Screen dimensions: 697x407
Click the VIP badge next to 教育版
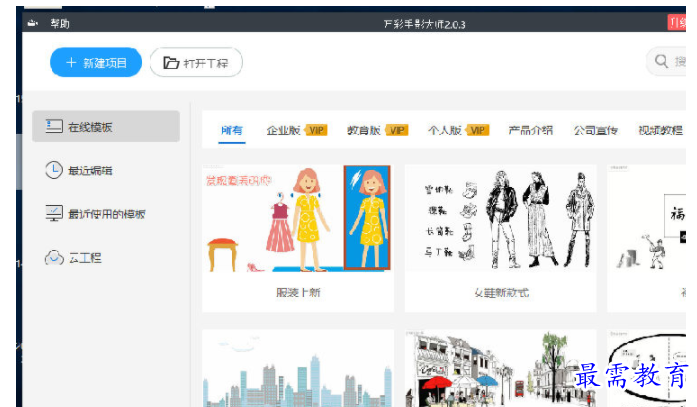tap(397, 131)
